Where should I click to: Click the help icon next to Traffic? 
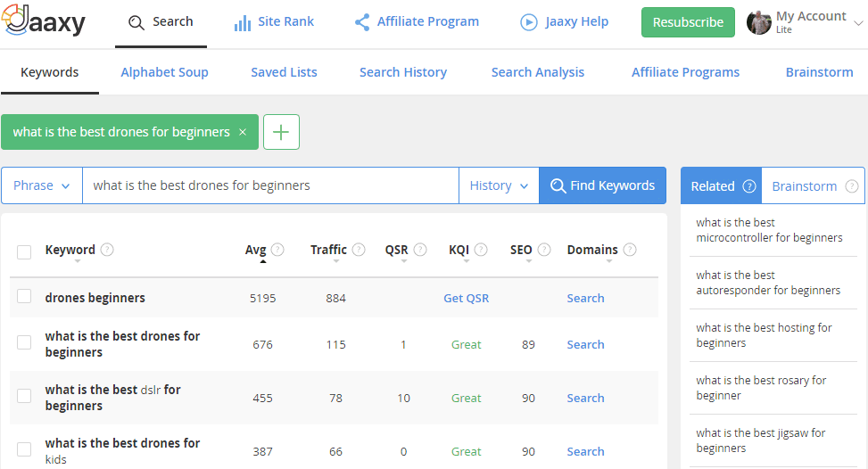point(359,250)
